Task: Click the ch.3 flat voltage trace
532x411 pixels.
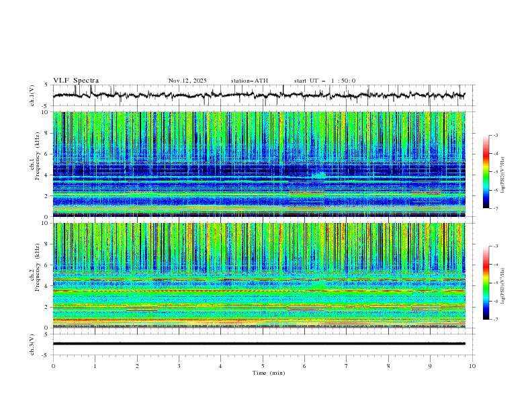Action: pos(259,344)
